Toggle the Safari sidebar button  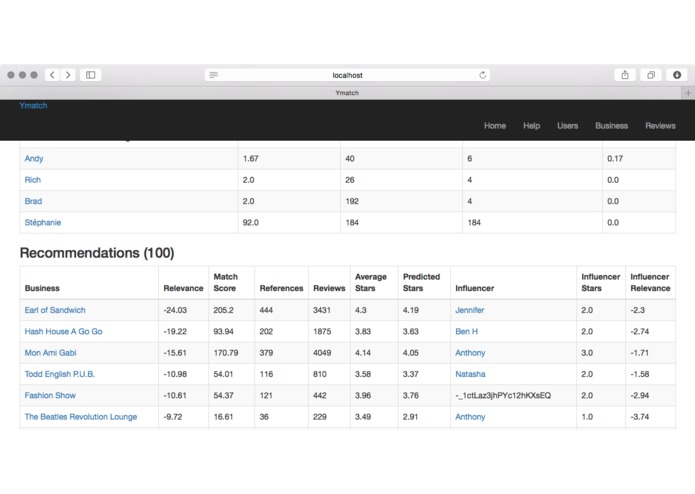click(90, 75)
